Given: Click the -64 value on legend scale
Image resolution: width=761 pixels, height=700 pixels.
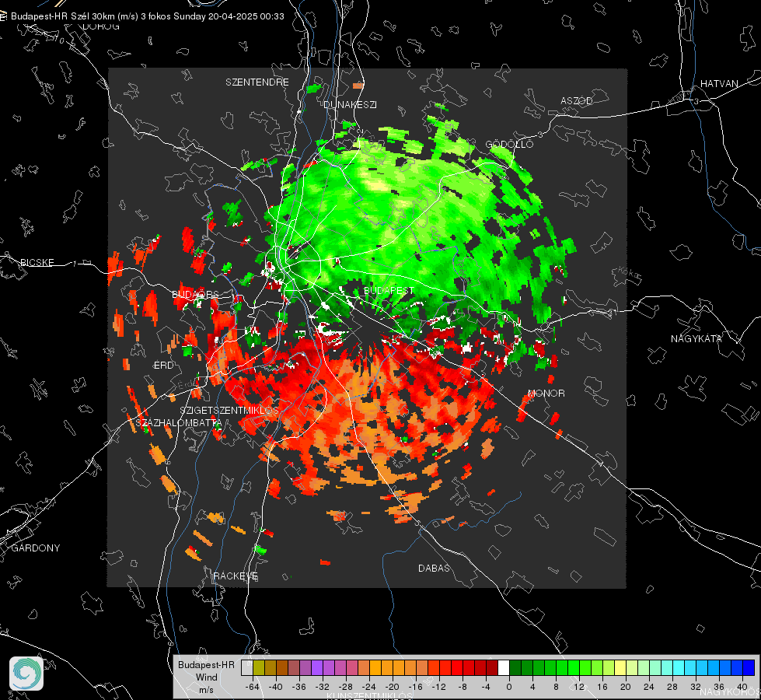Looking at the screenshot, I should click(x=252, y=687).
